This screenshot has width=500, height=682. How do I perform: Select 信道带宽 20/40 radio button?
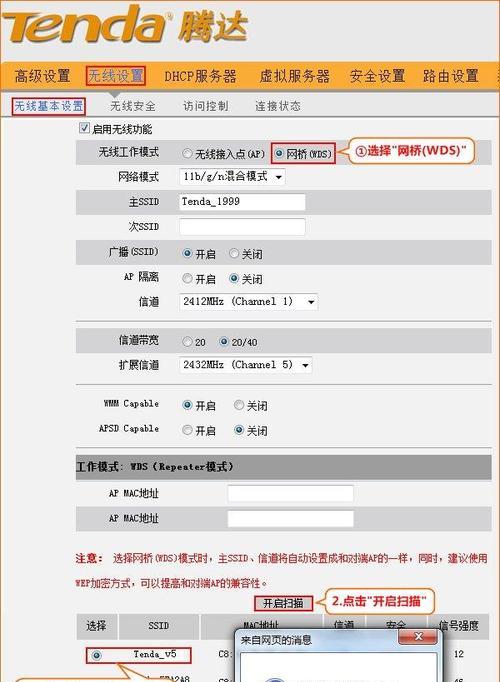click(x=224, y=342)
